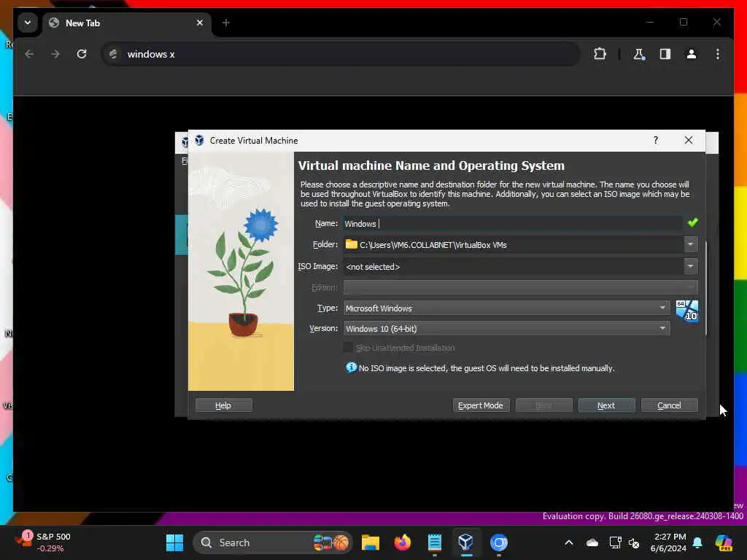Click the ISO Image field showing not selected

click(x=513, y=267)
